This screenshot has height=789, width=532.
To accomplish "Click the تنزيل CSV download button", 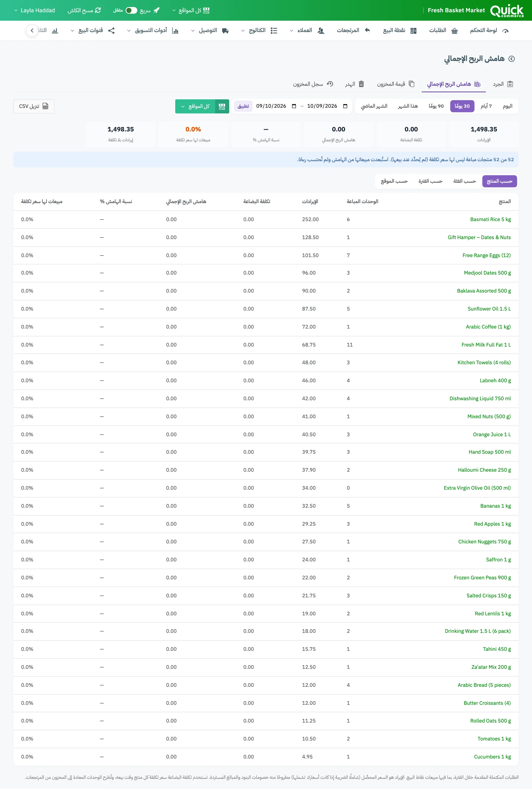I will (34, 106).
